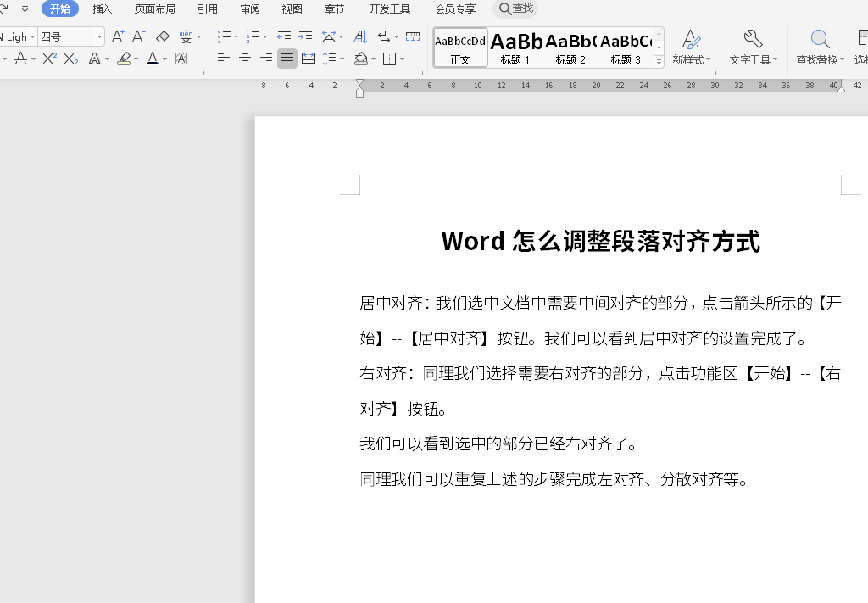This screenshot has height=603, width=868.
Task: Insert a bulleted list
Action: pos(224,37)
